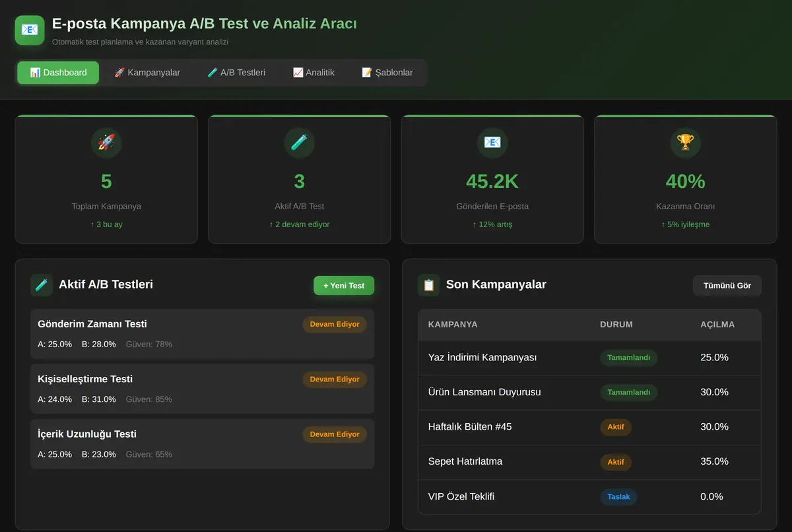Click the KAMPANYA column header
Viewport: 792px width, 532px height.
(x=453, y=324)
